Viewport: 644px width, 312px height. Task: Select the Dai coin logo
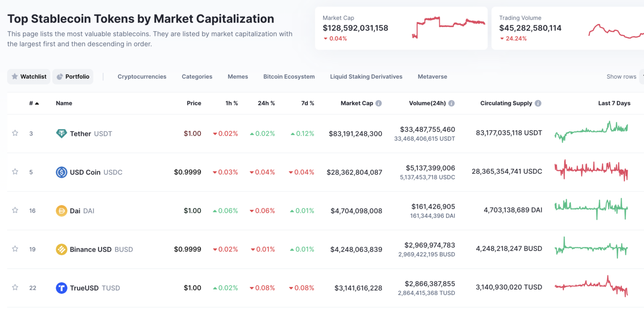(62, 211)
